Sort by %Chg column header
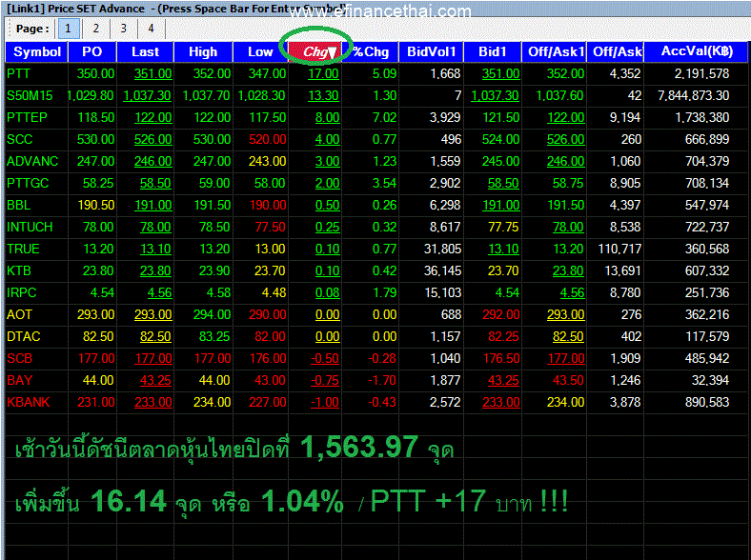The width and height of the screenshot is (751, 560). point(371,51)
